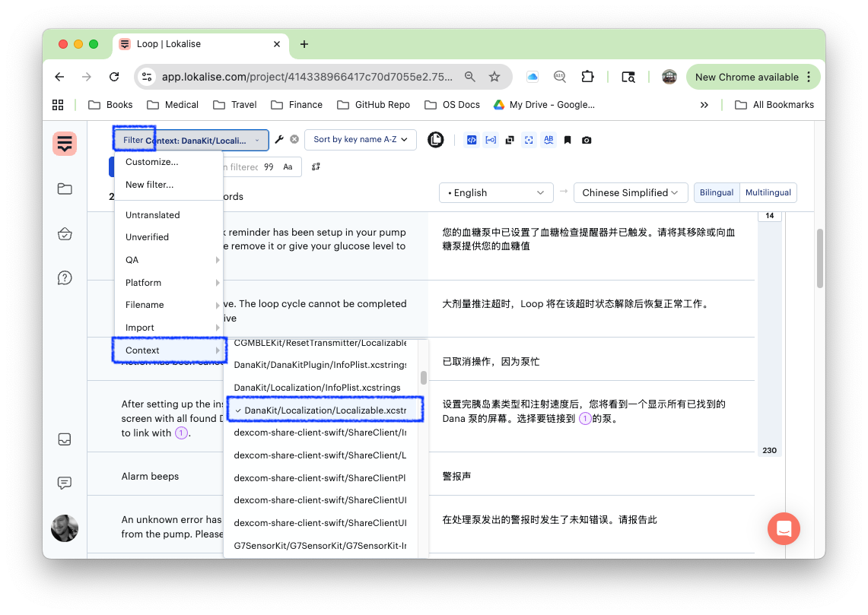Switch to Multilingual view mode
The height and width of the screenshot is (615, 868).
coord(768,193)
